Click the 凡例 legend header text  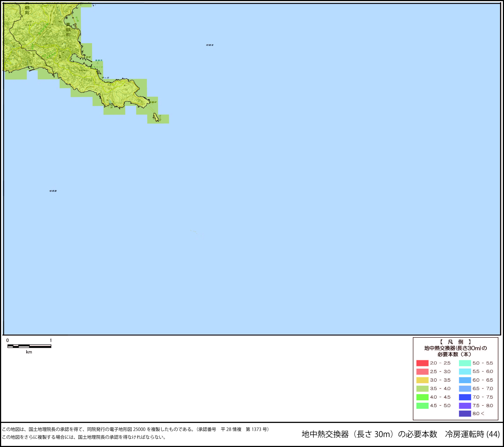455,342
